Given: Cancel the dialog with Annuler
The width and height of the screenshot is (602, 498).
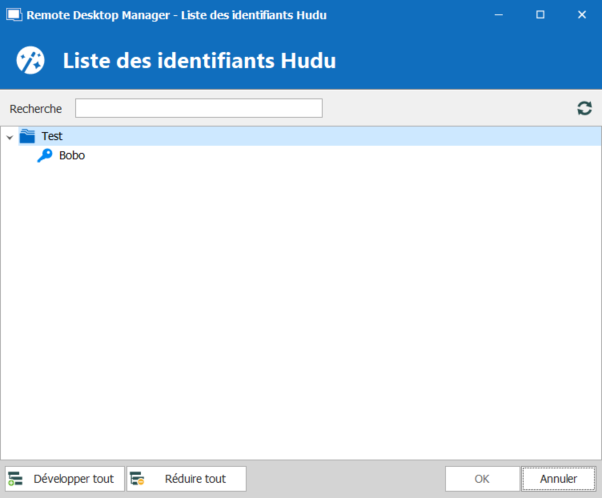Looking at the screenshot, I should (x=558, y=479).
